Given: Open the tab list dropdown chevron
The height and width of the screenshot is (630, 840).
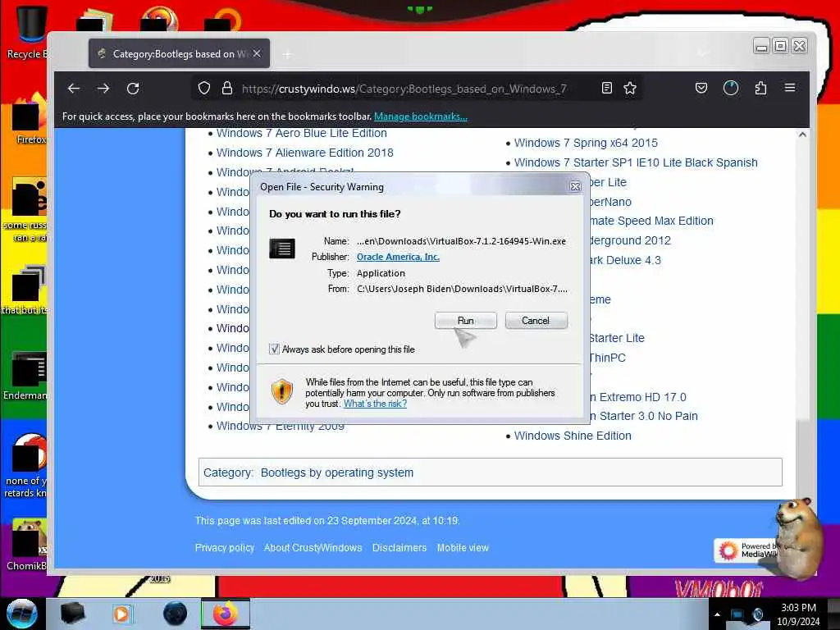Looking at the screenshot, I should pyautogui.click(x=702, y=53).
